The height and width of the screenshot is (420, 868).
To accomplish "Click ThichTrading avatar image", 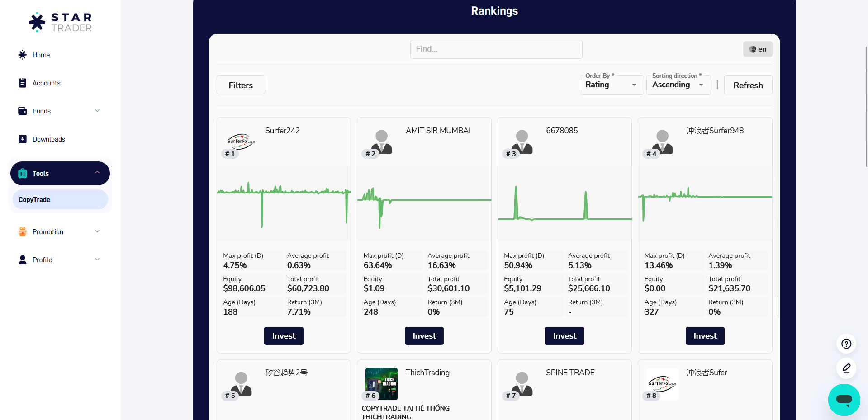I will pos(382,384).
